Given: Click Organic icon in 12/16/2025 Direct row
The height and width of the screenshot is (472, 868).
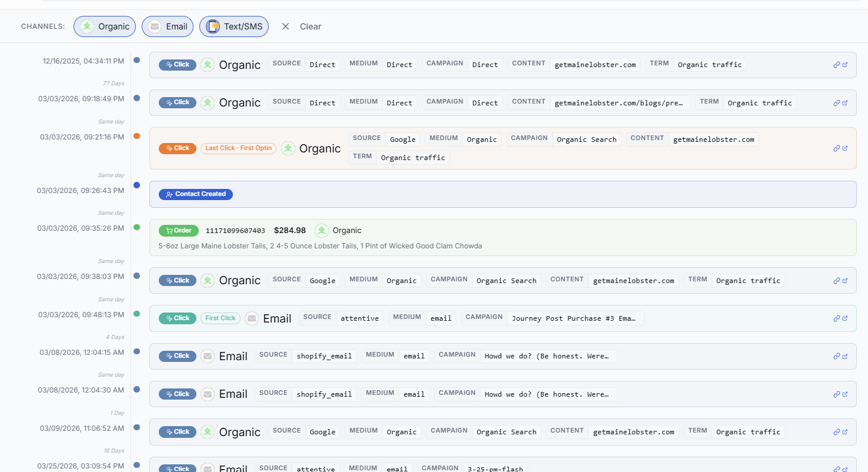Looking at the screenshot, I should (x=208, y=65).
